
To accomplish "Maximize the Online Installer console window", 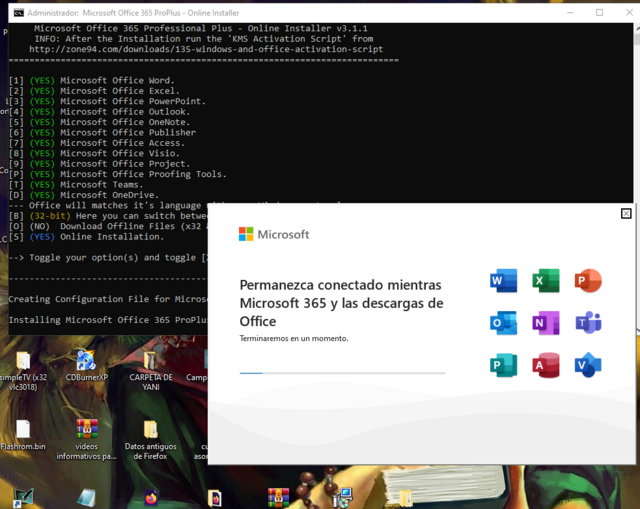I will coord(599,13).
